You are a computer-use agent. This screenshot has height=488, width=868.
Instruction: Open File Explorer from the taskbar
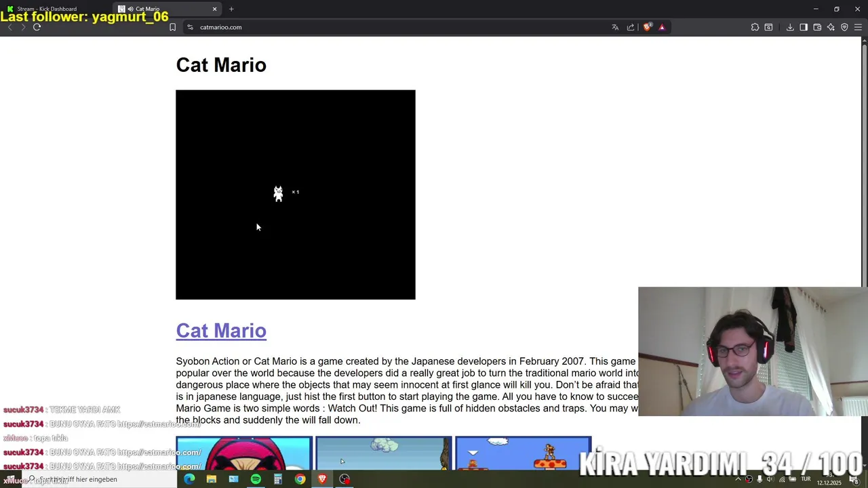(211, 479)
